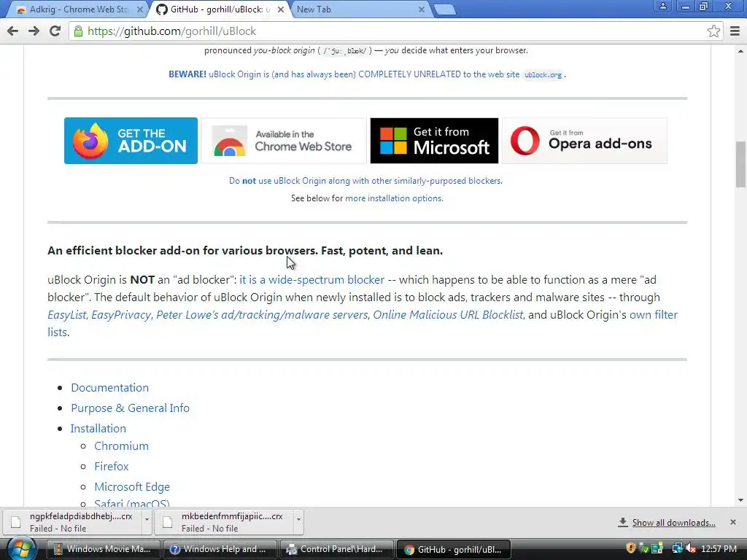Open the 'more installation options' link
Image resolution: width=747 pixels, height=560 pixels.
pos(394,198)
